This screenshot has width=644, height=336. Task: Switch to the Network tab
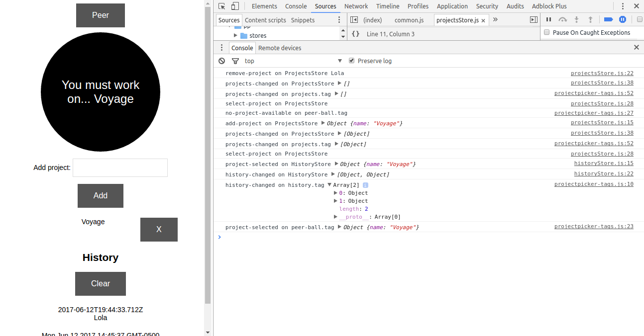[x=356, y=6]
